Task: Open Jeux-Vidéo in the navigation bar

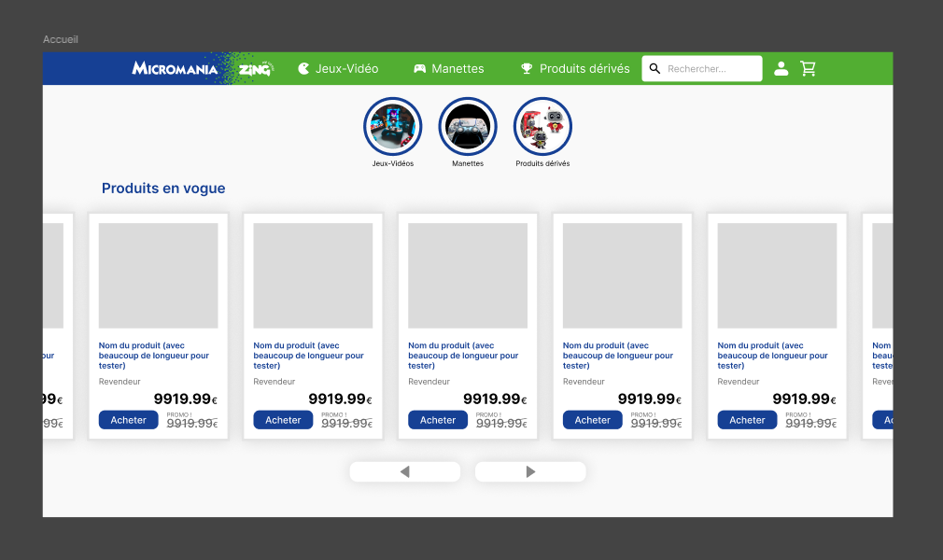Action: 338,69
